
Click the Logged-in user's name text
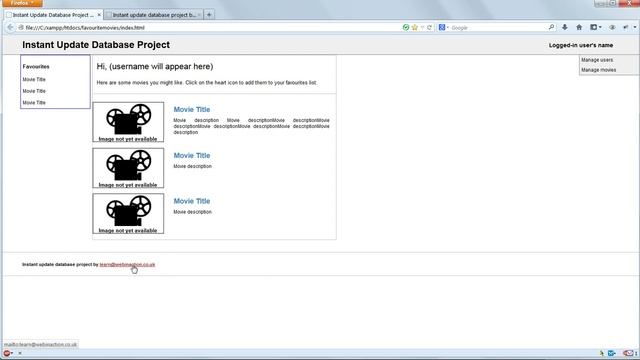[x=581, y=45]
